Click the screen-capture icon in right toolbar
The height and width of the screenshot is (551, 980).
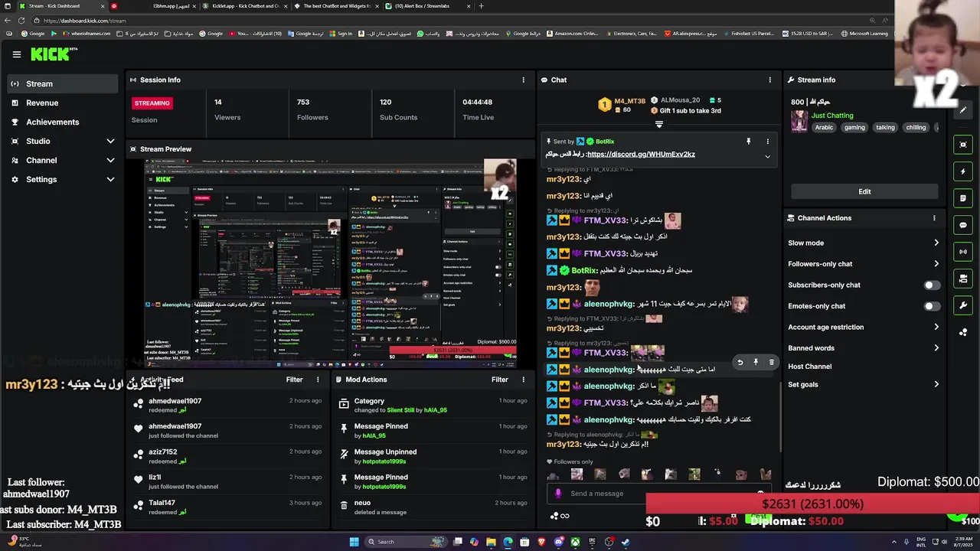point(963,145)
